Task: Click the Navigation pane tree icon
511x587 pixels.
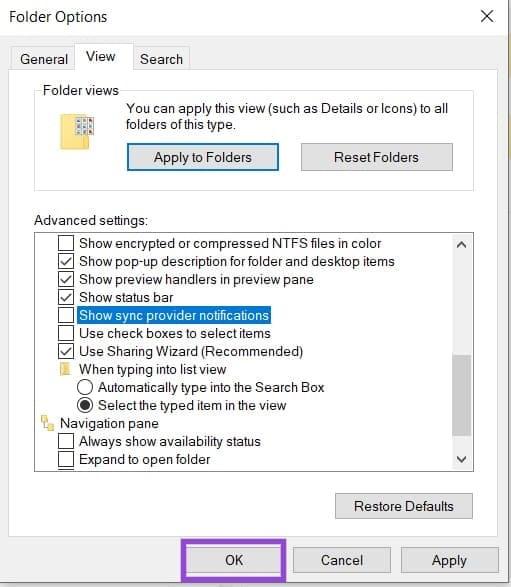Action: pos(47,423)
